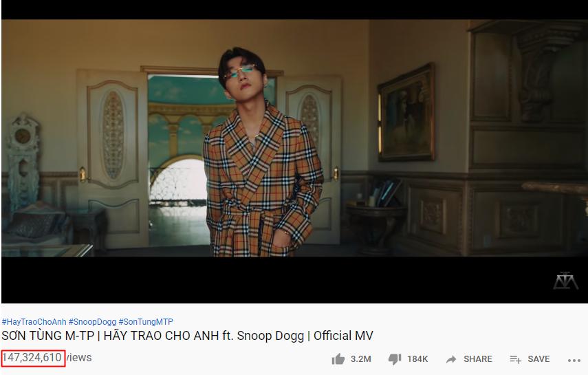This screenshot has width=588, height=375.
Task: Click the video title HÃY TRAO CHO ANH
Action: [x=161, y=335]
